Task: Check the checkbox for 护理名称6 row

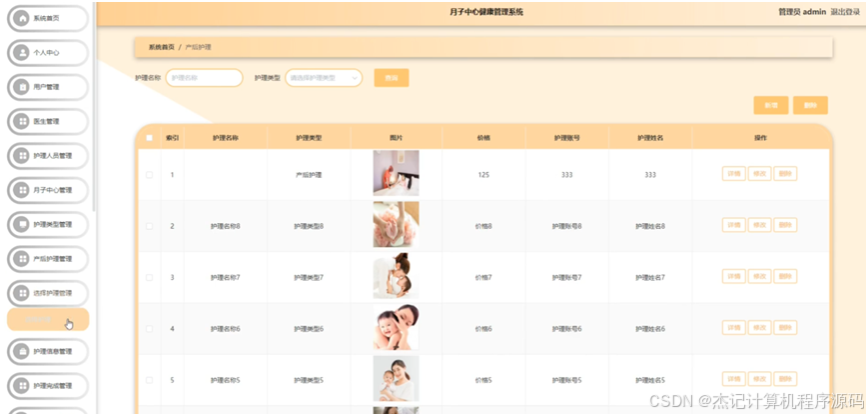Action: click(x=149, y=328)
